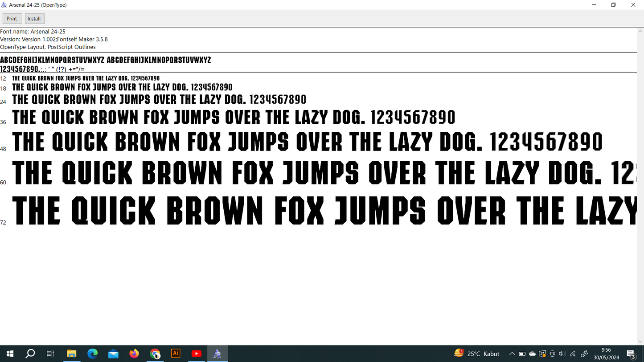Select the font viewer taskbar icon
The width and height of the screenshot is (644, 362).
(x=217, y=354)
